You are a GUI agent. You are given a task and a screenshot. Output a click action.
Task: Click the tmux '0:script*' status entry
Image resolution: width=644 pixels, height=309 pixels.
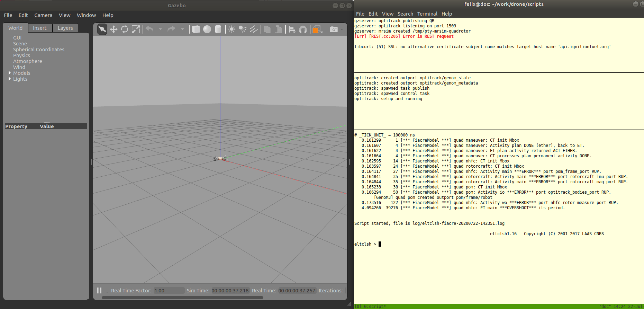(374, 307)
